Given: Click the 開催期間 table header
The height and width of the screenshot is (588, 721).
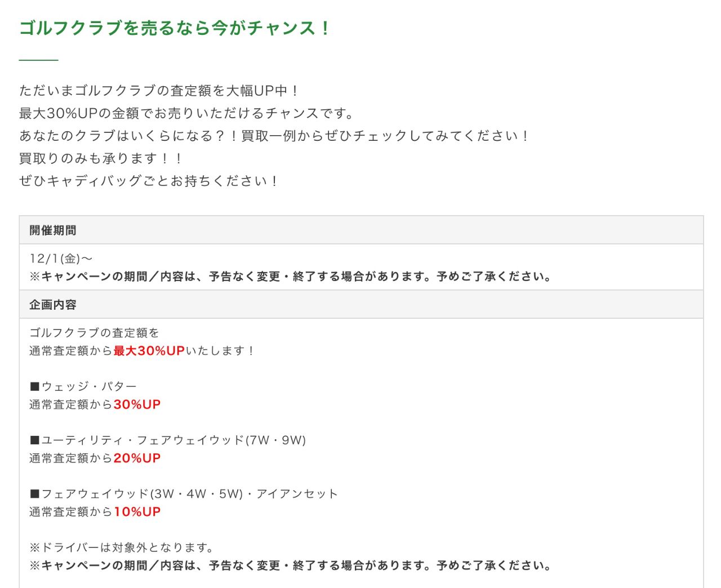Looking at the screenshot, I should coord(53,230).
